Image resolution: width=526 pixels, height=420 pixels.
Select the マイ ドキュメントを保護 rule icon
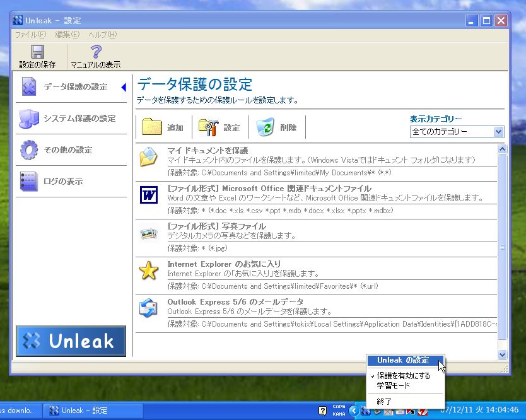tap(149, 157)
